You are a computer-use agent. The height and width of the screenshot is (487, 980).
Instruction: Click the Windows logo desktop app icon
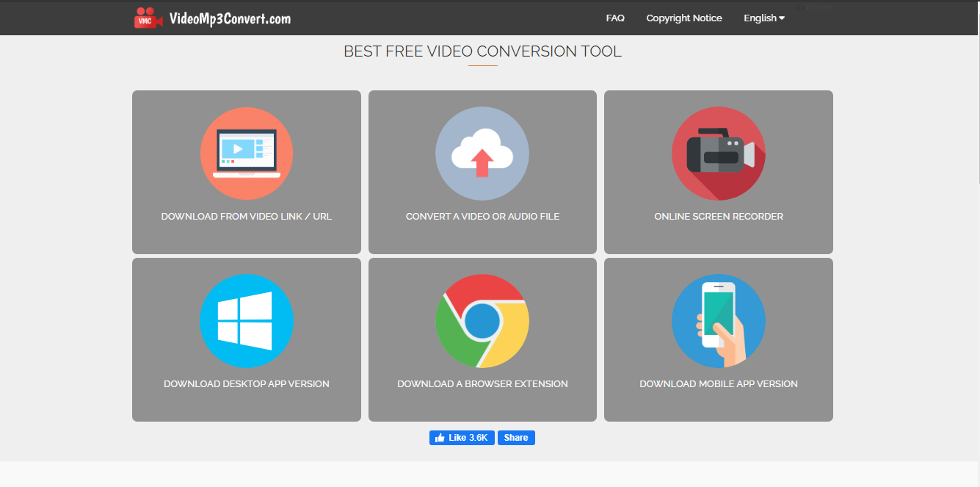pyautogui.click(x=247, y=321)
